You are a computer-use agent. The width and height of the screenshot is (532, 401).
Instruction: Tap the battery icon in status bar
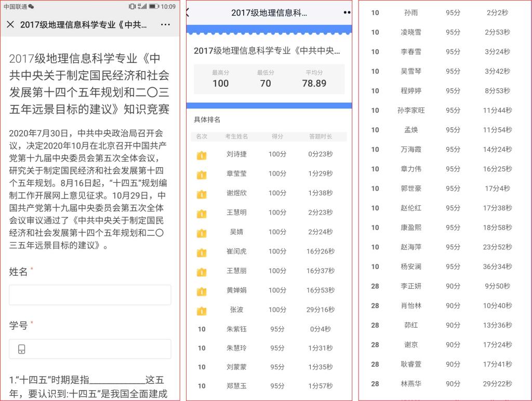click(154, 7)
